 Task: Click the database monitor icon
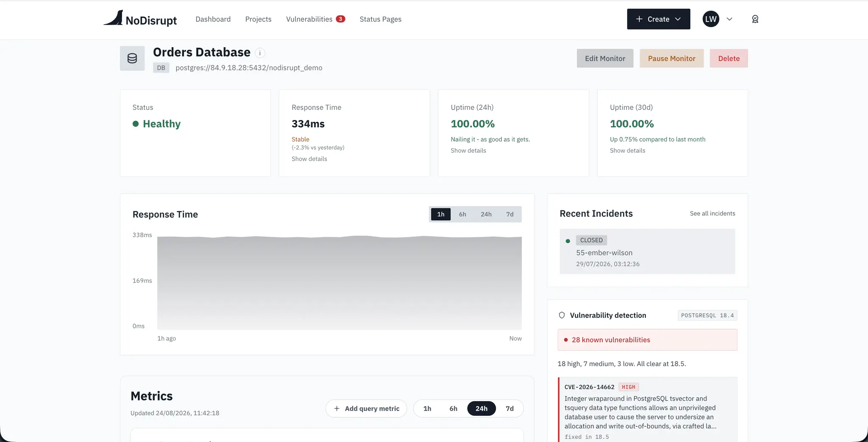click(132, 58)
